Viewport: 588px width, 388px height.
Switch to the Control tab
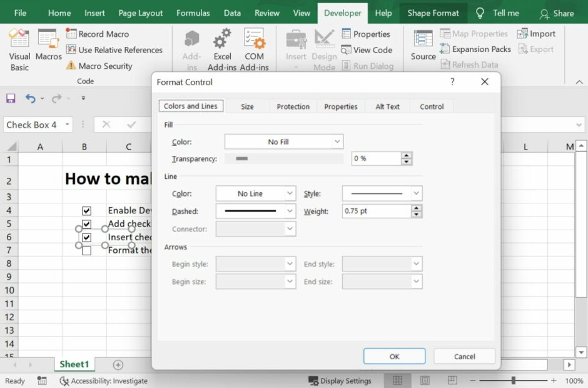[x=431, y=106]
